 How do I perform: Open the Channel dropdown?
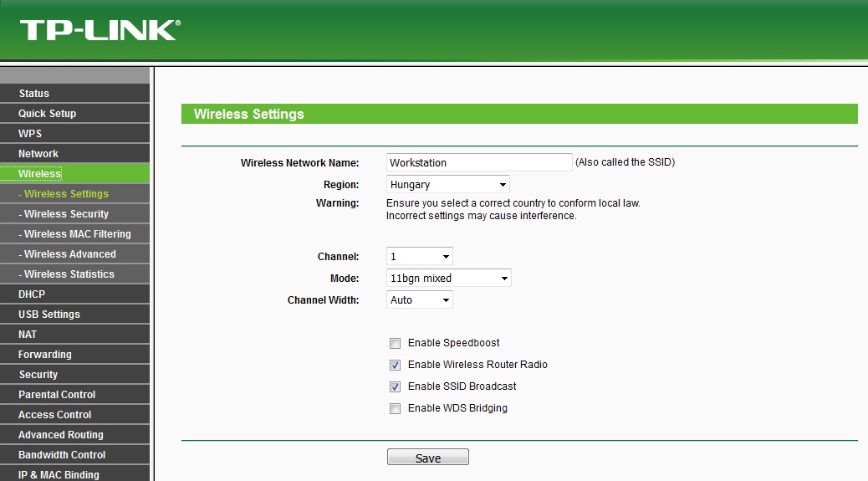[x=419, y=256]
